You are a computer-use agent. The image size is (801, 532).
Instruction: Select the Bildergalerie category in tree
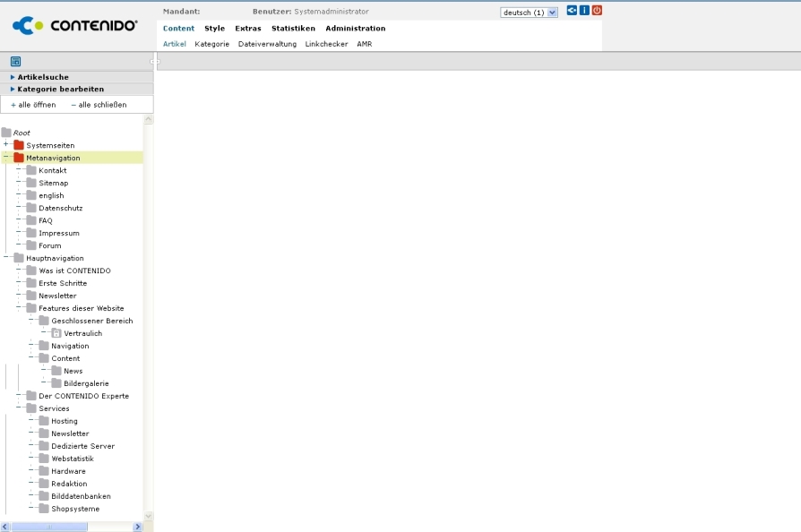[86, 383]
